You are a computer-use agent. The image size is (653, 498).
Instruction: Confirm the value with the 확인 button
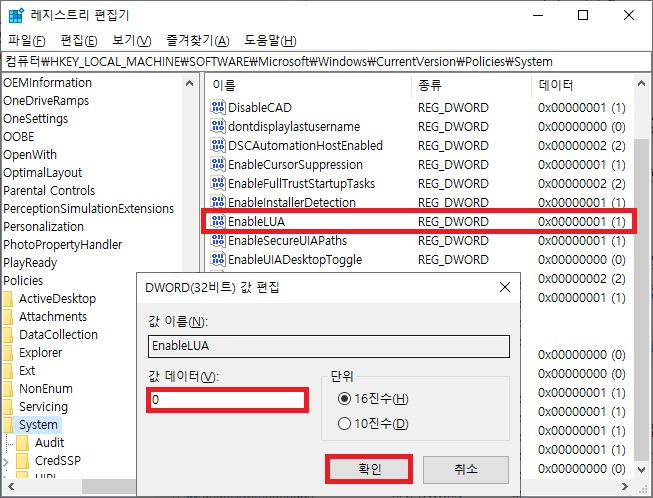(369, 469)
